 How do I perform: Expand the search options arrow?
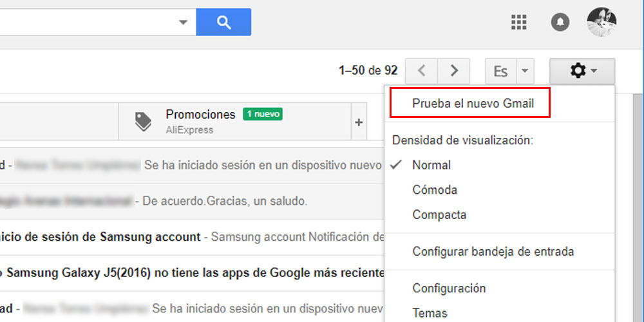tap(183, 22)
